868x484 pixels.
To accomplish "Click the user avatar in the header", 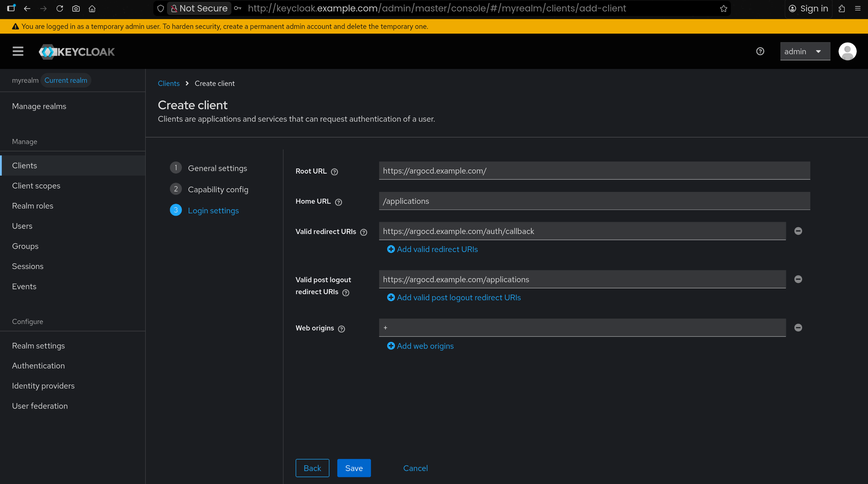I will 847,51.
